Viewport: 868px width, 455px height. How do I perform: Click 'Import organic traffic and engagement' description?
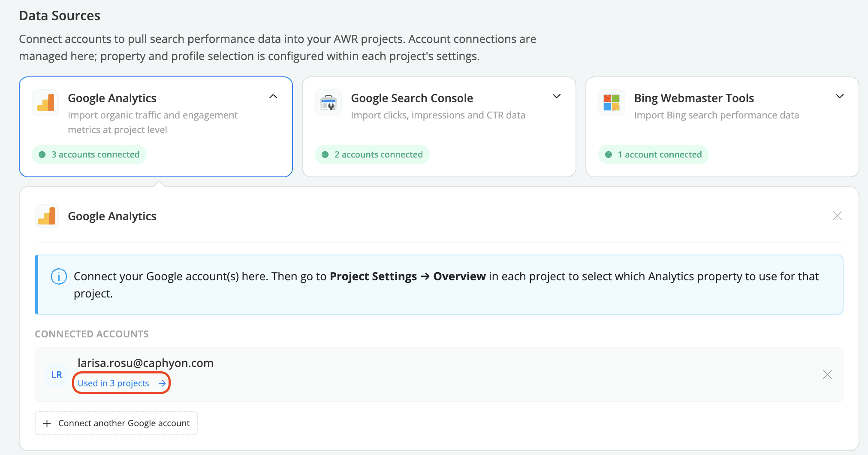pos(153,122)
